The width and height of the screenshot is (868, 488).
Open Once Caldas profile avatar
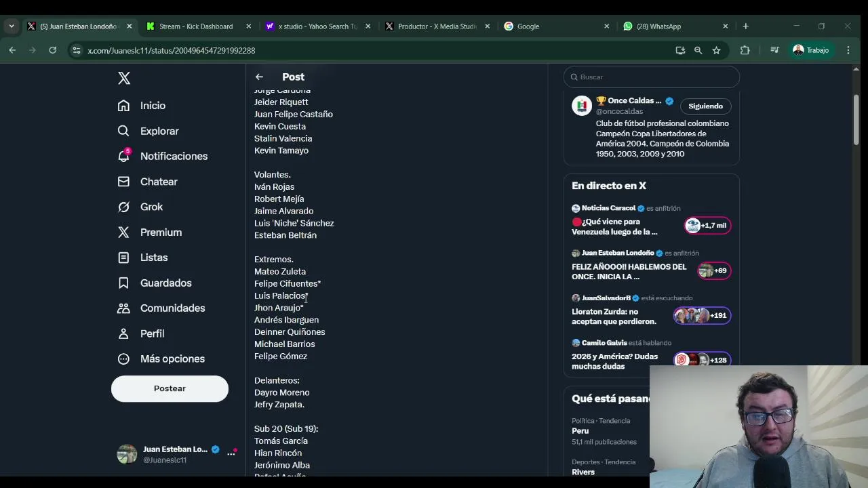[x=582, y=106]
